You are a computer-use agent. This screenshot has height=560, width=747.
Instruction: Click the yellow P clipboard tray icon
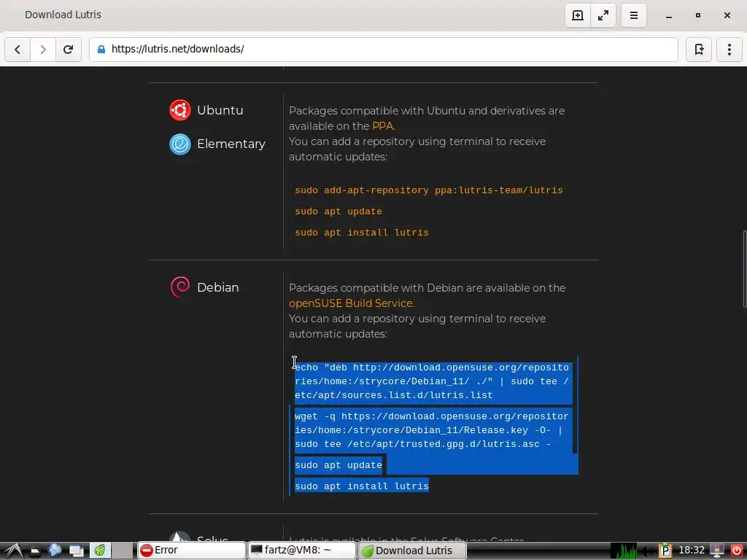point(665,551)
